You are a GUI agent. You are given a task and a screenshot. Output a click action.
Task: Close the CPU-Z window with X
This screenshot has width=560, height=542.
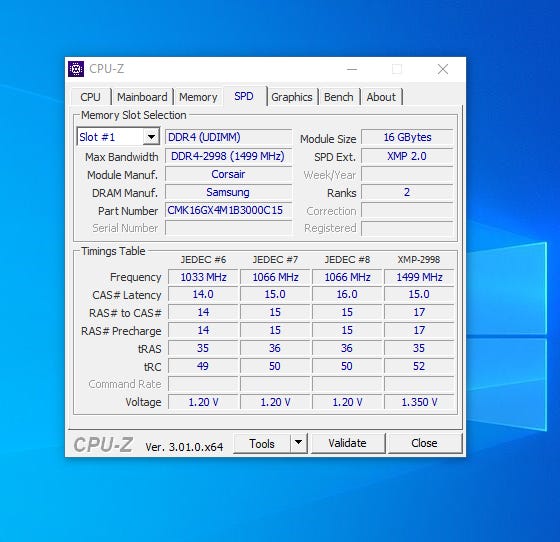coord(443,69)
